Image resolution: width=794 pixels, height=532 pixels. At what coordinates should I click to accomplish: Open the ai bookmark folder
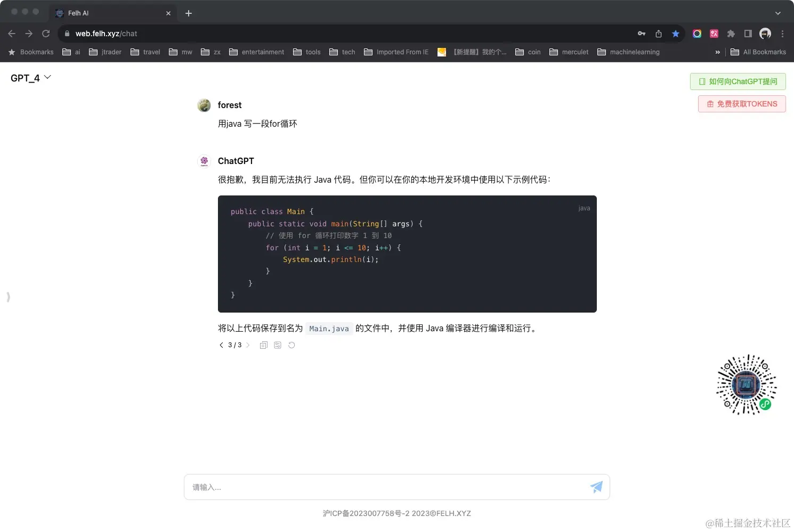(x=71, y=52)
